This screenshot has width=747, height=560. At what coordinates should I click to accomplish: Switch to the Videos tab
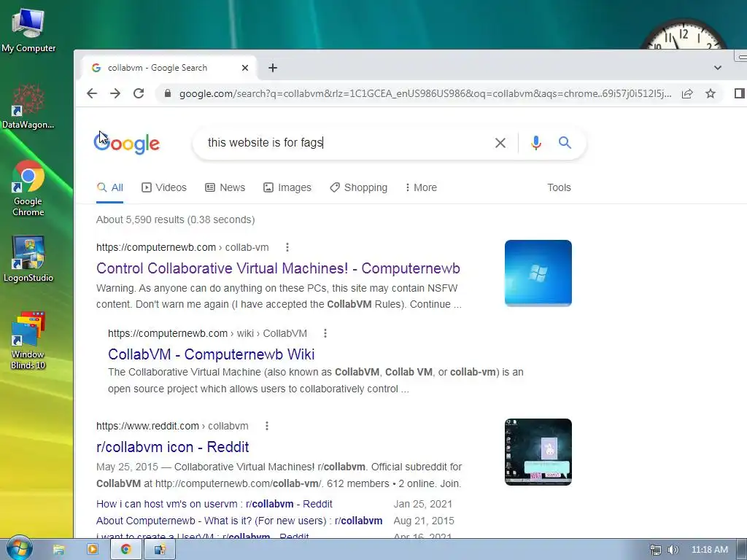tap(164, 187)
